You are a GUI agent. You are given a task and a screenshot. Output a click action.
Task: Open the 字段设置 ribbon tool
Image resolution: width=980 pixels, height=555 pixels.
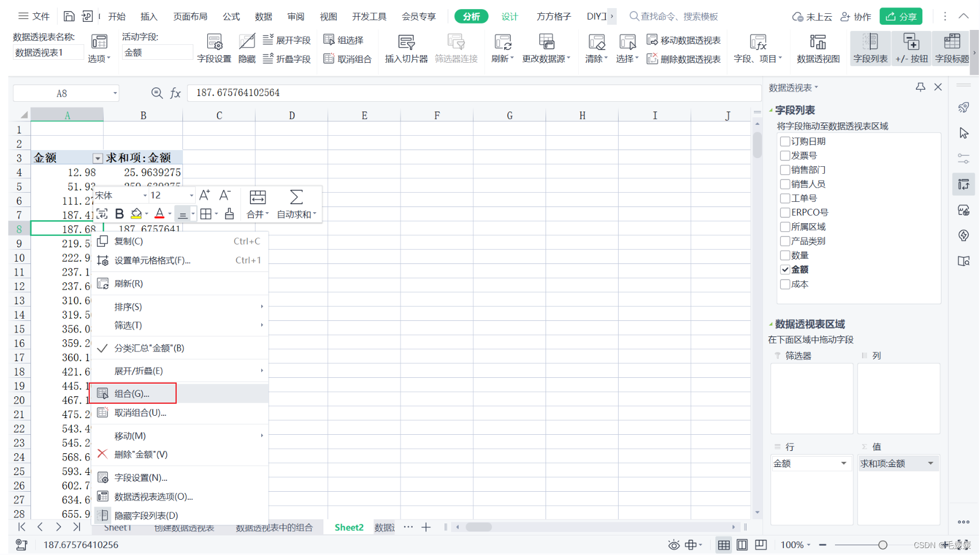[214, 48]
